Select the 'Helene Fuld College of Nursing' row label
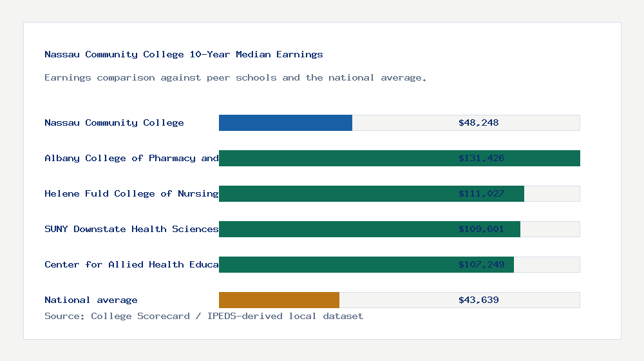644x361 pixels. point(131,193)
